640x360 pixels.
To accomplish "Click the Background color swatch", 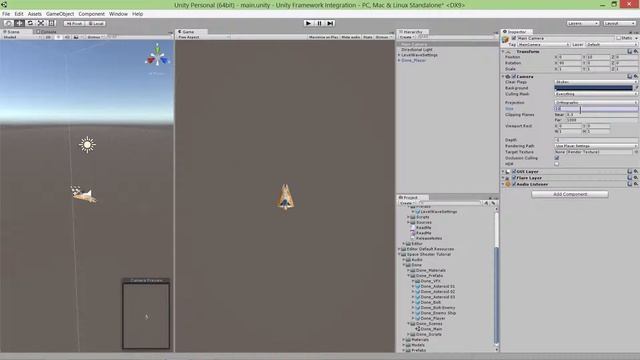I will [593, 88].
